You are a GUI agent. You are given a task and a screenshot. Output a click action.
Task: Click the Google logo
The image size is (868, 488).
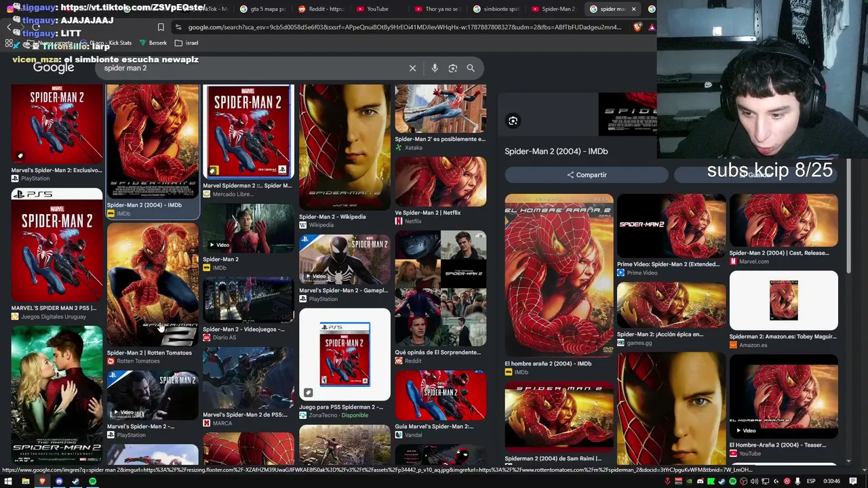click(x=54, y=68)
